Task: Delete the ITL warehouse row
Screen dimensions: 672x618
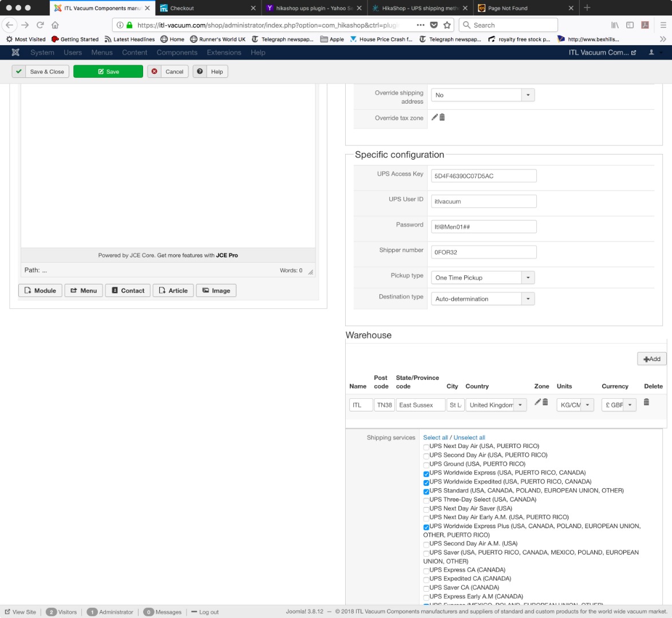Action: coord(646,402)
